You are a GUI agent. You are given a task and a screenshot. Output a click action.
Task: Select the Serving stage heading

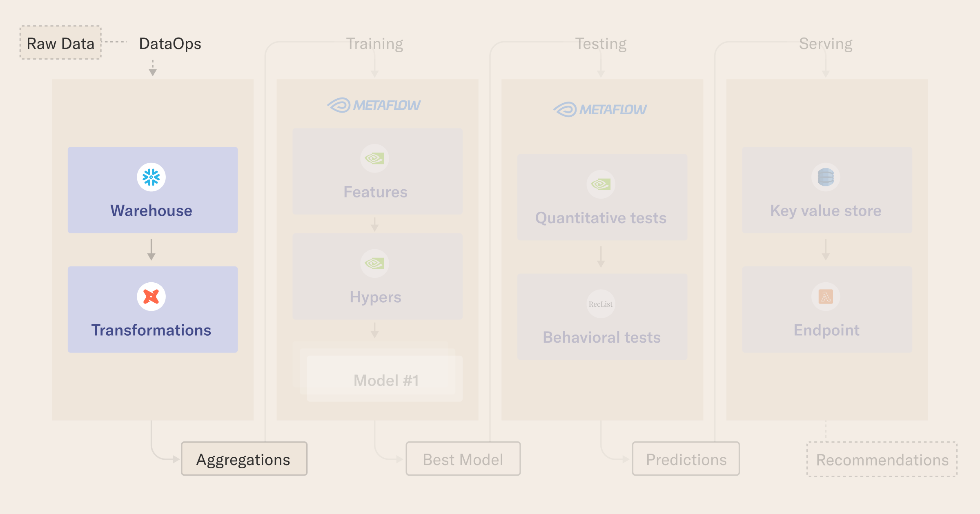click(826, 44)
